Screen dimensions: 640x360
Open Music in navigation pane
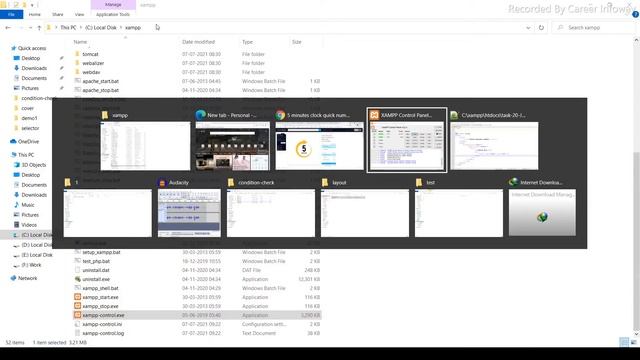[x=28, y=204]
